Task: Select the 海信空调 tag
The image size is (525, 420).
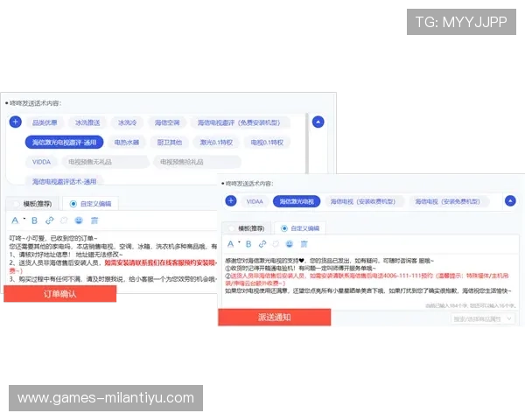Action: click(x=167, y=122)
